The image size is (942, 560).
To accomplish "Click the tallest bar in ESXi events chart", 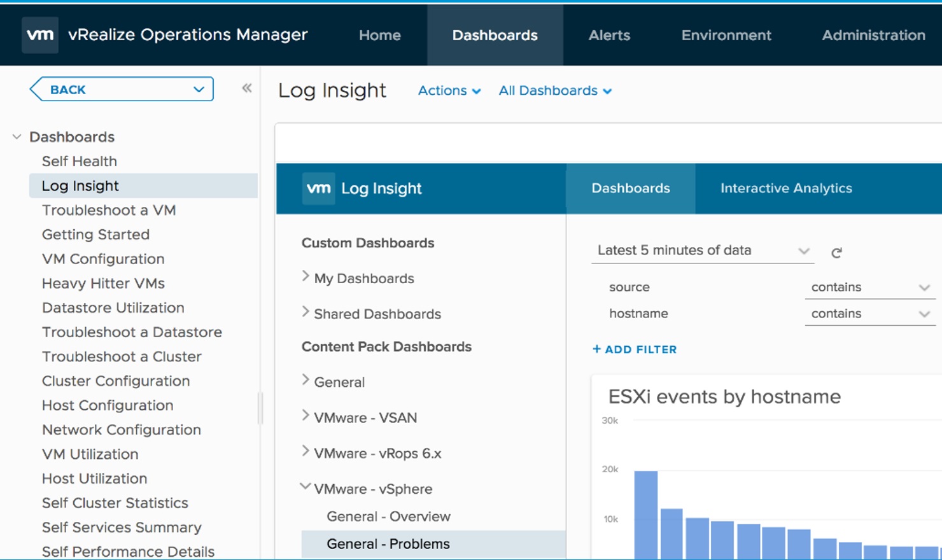I will (x=646, y=515).
